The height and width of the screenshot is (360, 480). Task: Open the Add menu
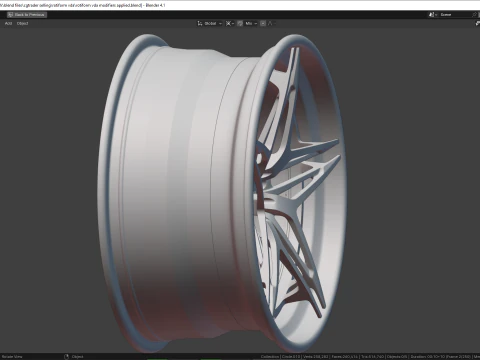point(8,23)
